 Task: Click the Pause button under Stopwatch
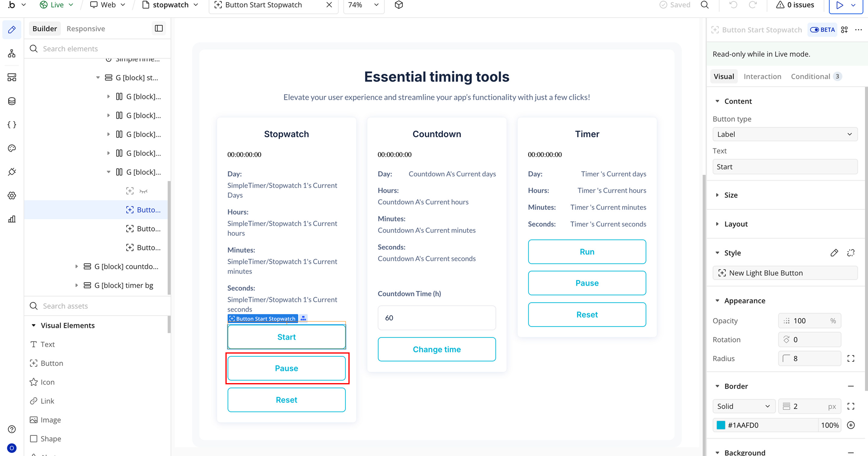(286, 368)
